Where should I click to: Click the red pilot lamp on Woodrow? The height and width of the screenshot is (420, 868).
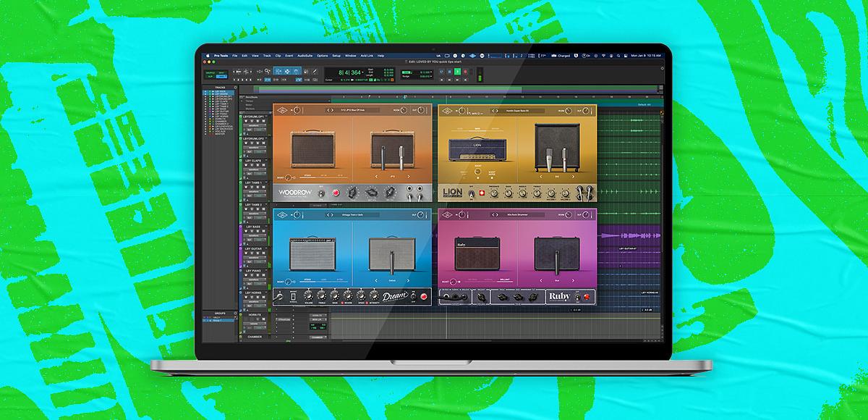tap(336, 192)
